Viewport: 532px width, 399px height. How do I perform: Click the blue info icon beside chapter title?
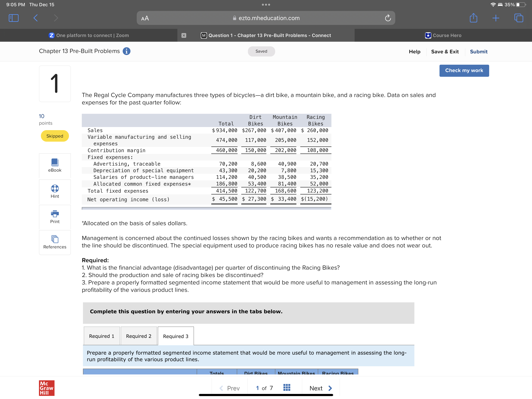coord(127,51)
